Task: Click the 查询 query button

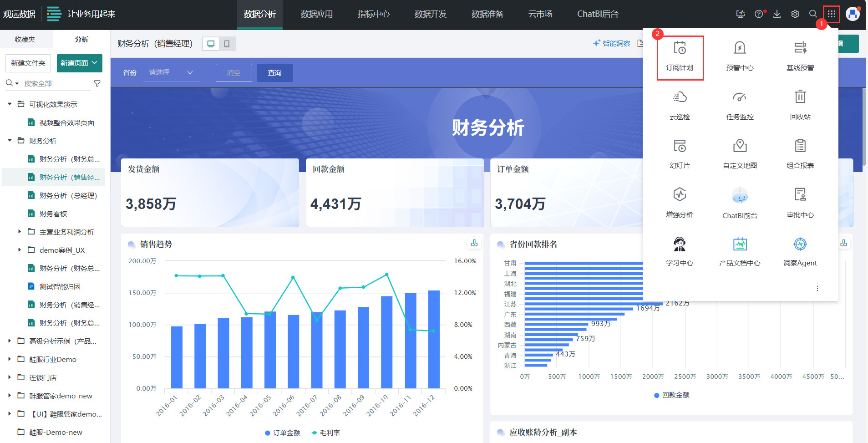Action: click(x=274, y=72)
